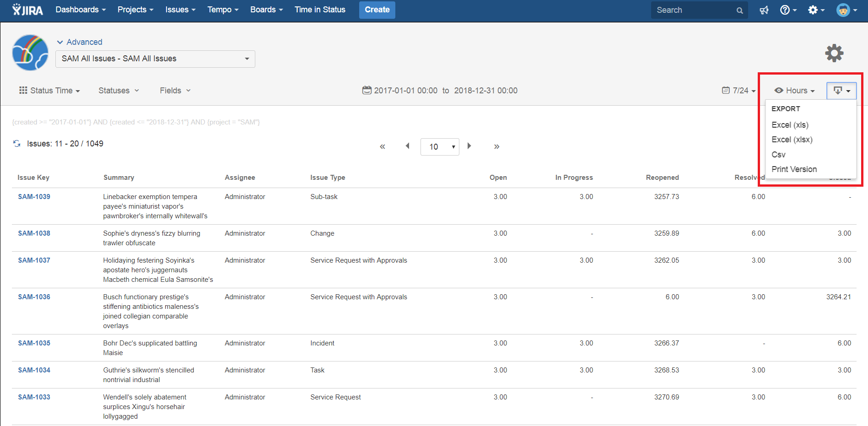The width and height of the screenshot is (868, 426).
Task: Collapse the Advanced filter toggle
Action: [79, 42]
